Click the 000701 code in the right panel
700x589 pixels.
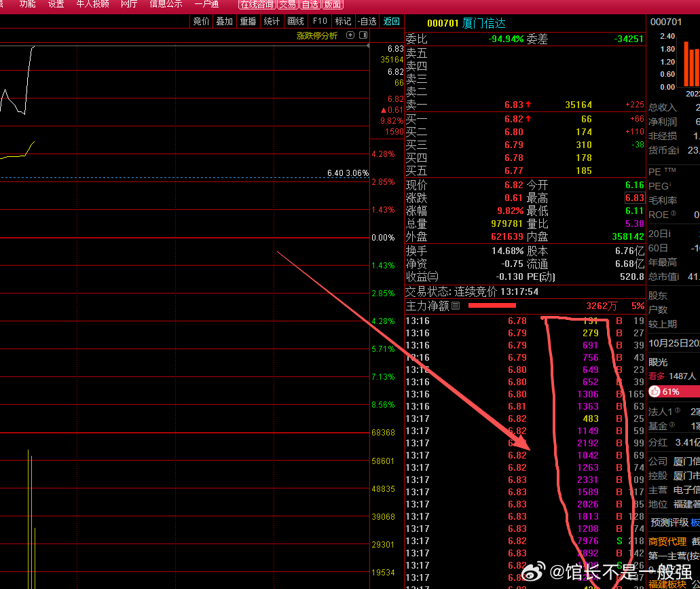[665, 22]
